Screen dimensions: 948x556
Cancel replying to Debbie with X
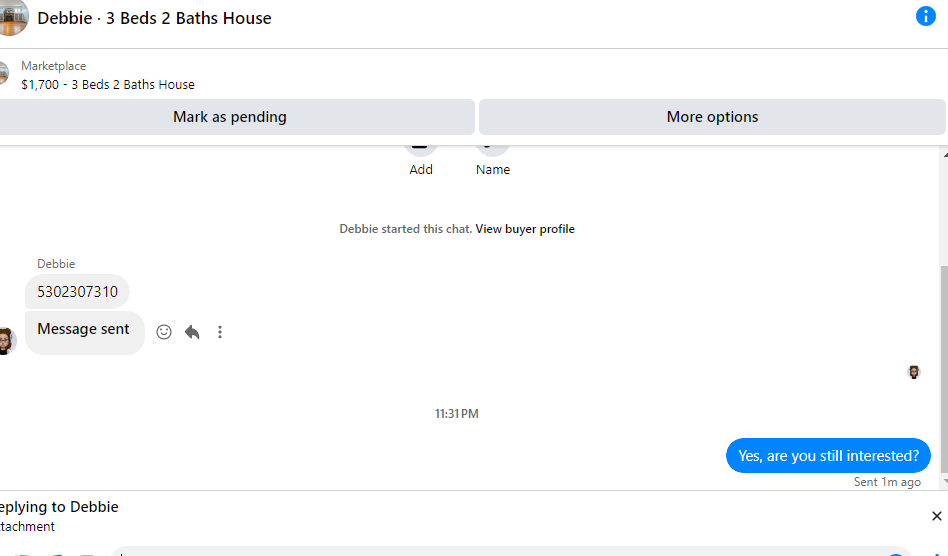tap(936, 516)
